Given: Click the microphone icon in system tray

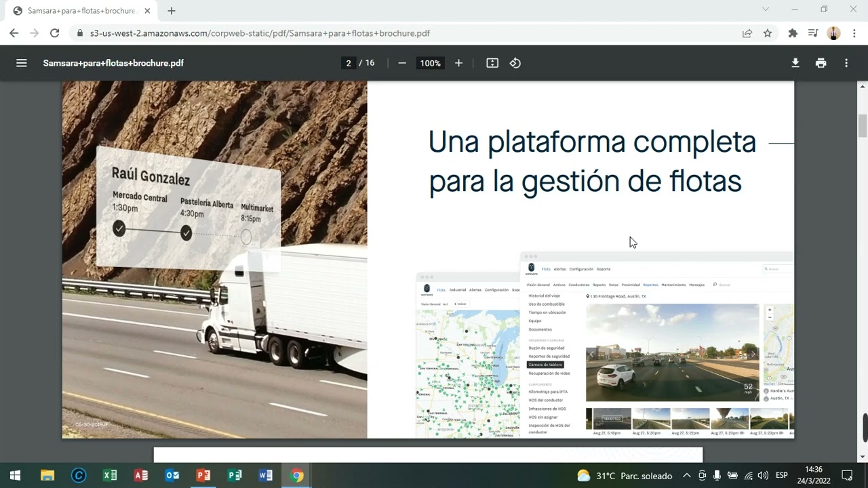Looking at the screenshot, I should tap(717, 476).
